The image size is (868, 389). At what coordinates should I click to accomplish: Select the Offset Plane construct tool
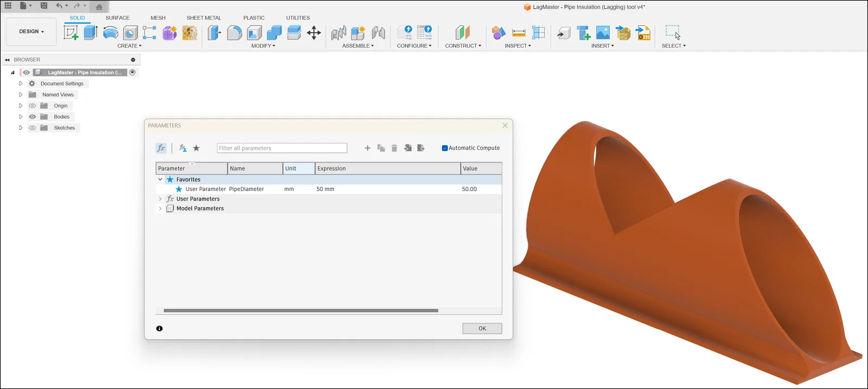click(x=462, y=33)
